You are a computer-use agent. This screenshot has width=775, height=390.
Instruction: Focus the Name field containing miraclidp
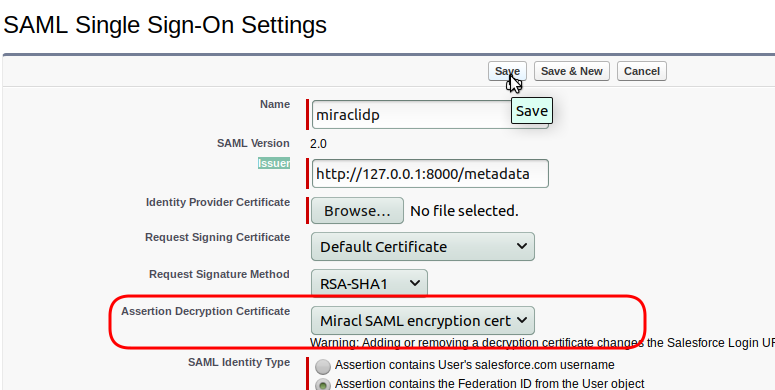[430, 115]
